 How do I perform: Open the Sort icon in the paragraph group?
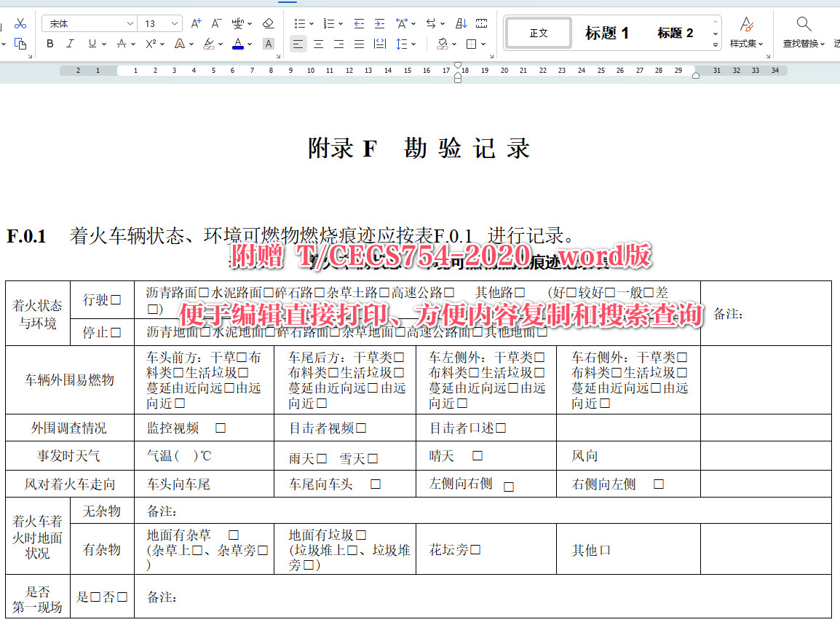click(461, 23)
